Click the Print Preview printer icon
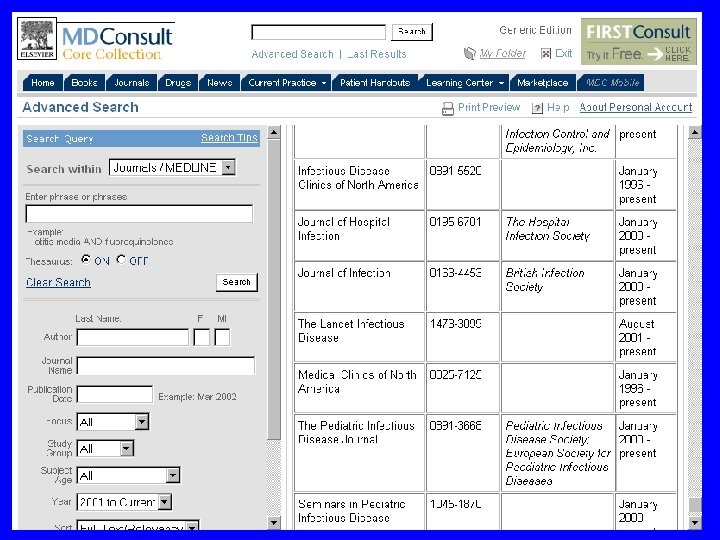 (x=447, y=108)
